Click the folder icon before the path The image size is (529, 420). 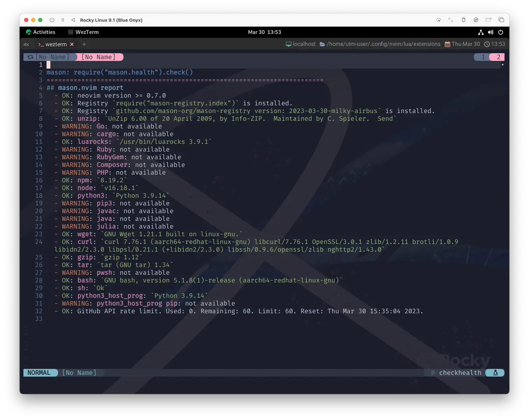tap(323, 44)
